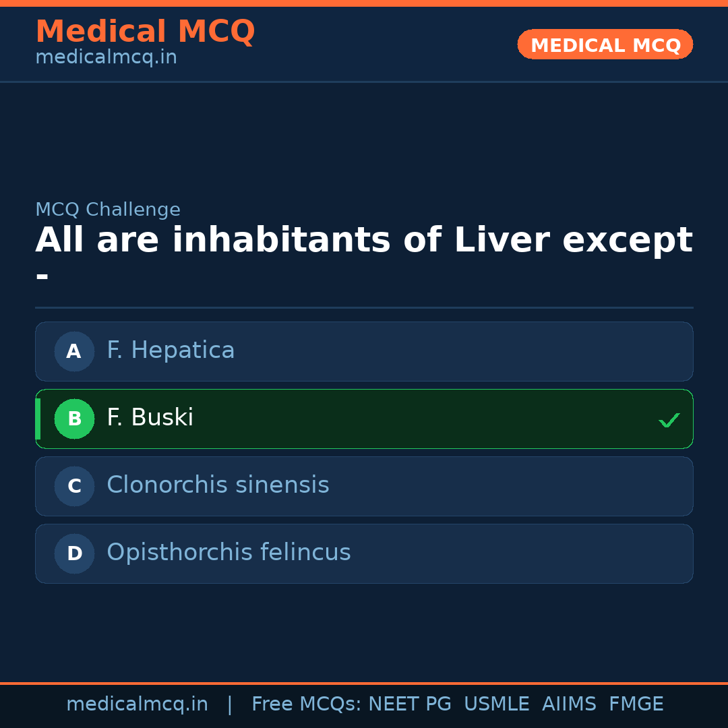The height and width of the screenshot is (728, 728).
Task: Click the question text about Liver inhabitants
Action: click(x=363, y=241)
